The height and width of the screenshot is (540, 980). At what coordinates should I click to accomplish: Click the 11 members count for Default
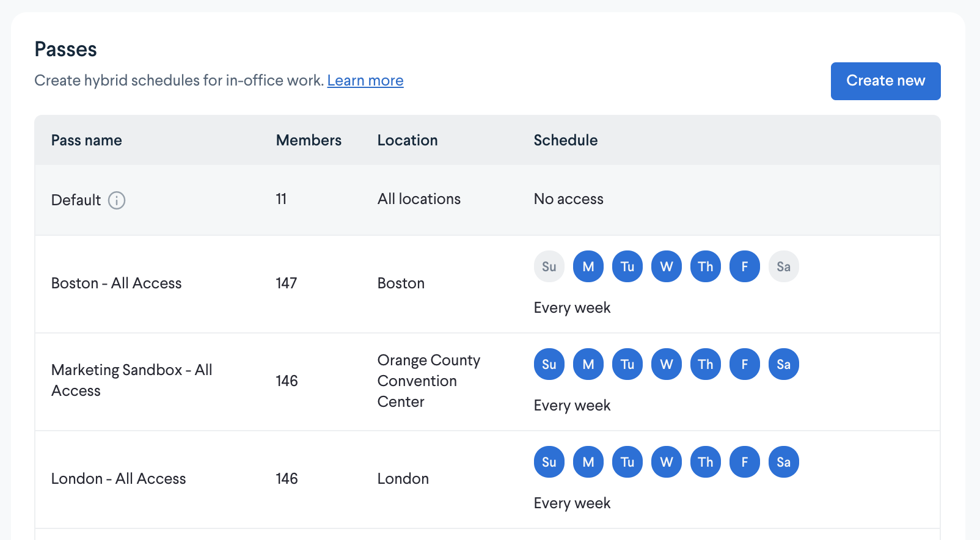click(x=281, y=199)
